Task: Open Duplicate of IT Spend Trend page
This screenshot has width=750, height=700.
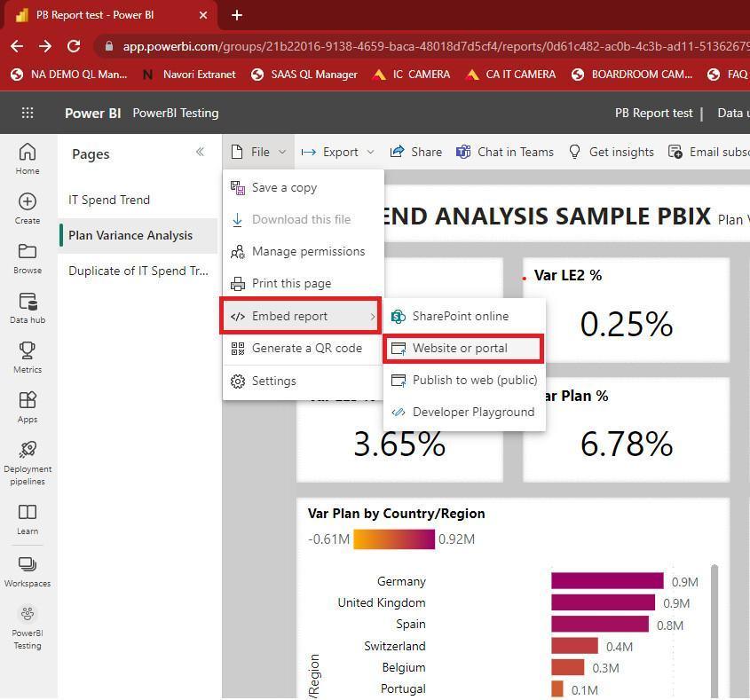Action: click(138, 271)
